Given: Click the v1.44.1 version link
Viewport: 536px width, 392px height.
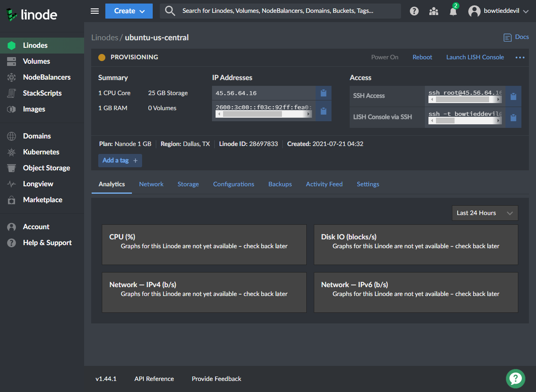Looking at the screenshot, I should 106,379.
